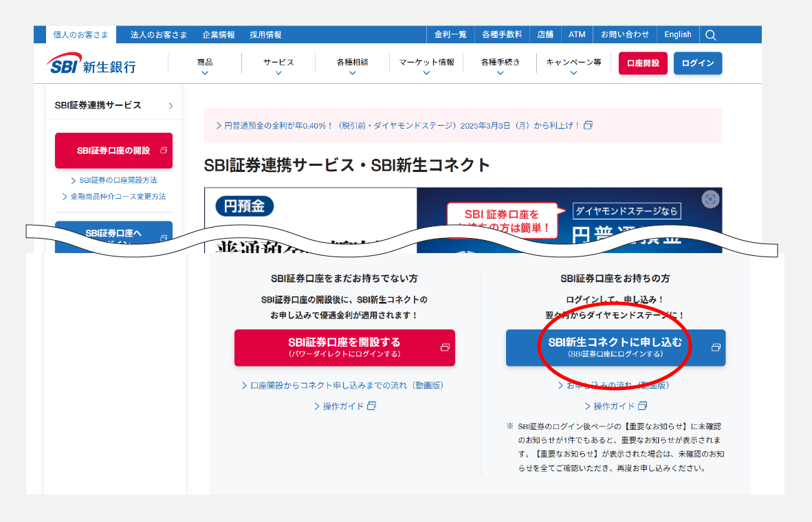
Task: Open お問い合わせ in top bar
Action: coord(625,34)
